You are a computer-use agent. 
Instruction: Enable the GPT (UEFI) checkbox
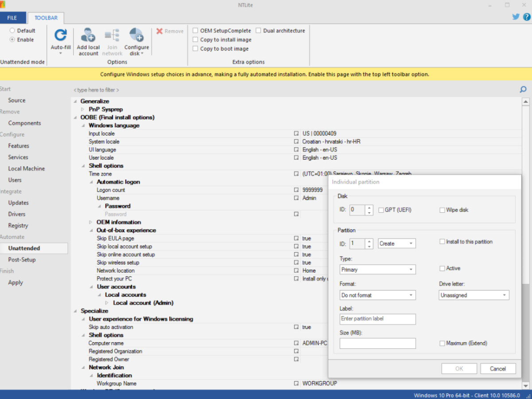[x=381, y=210]
